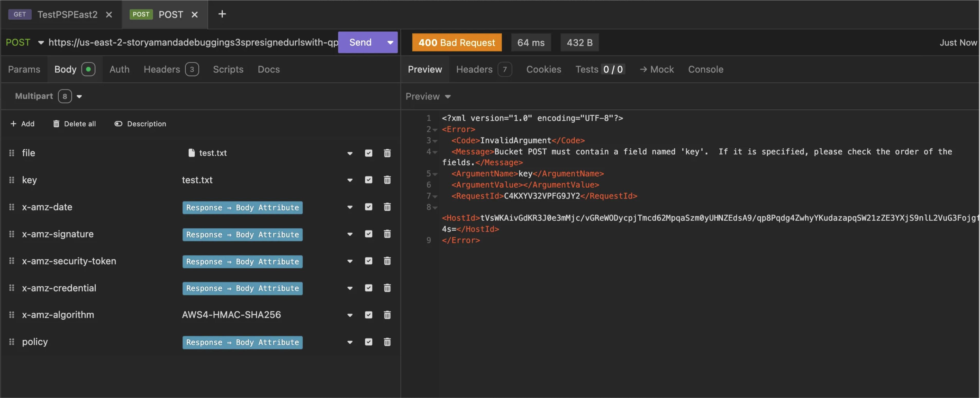Open the Send options dropdown arrow
This screenshot has height=398, width=980.
[x=390, y=42]
